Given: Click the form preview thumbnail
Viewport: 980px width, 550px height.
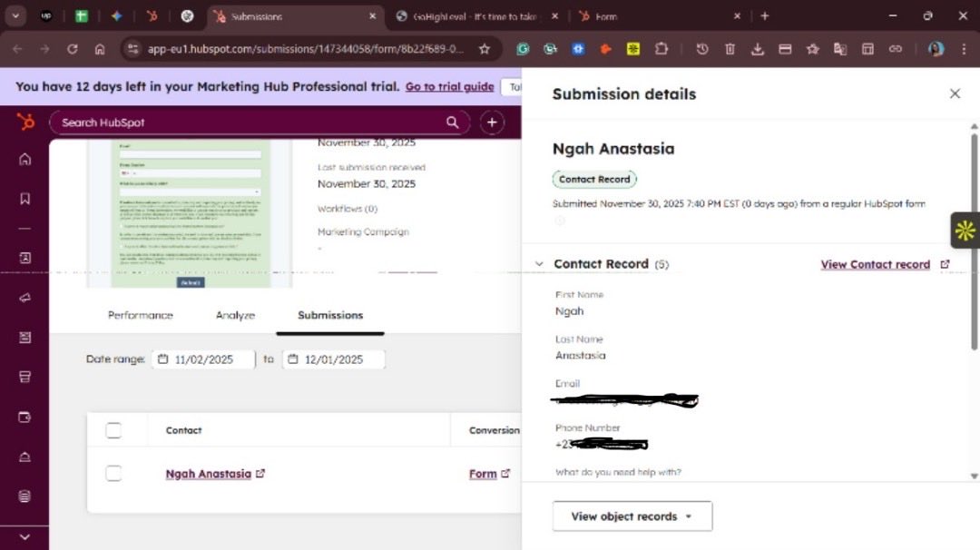Looking at the screenshot, I should tap(190, 214).
